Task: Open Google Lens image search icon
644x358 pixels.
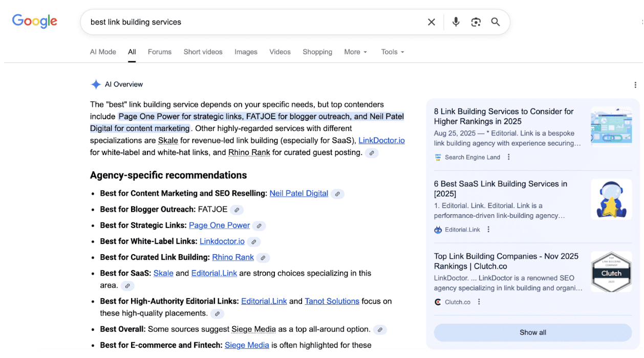Action: tap(476, 22)
